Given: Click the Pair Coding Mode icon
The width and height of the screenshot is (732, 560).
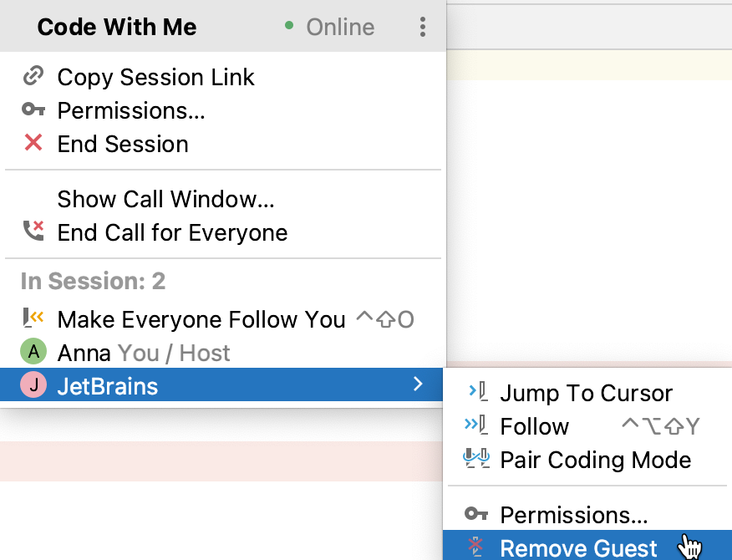Looking at the screenshot, I should pos(477,460).
